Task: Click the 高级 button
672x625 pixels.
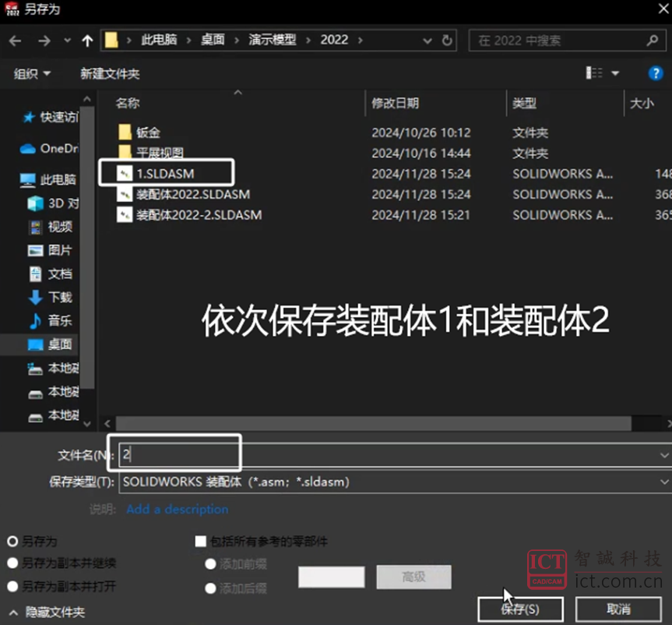Action: [413, 577]
